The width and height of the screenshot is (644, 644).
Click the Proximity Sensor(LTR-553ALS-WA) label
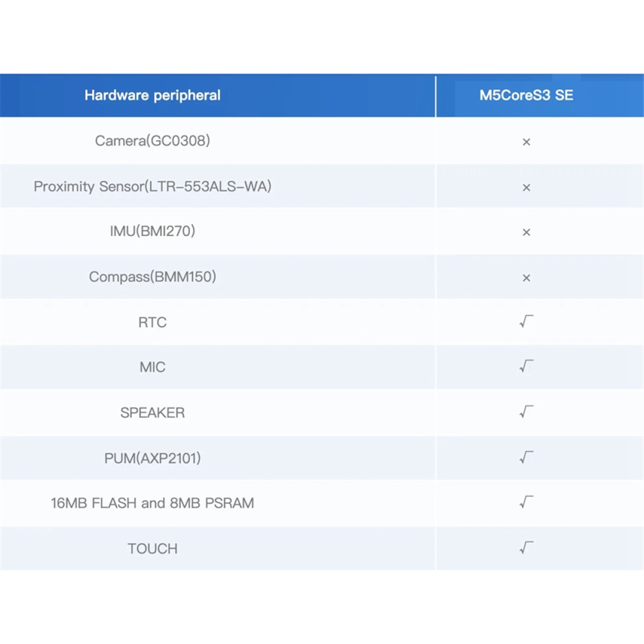152,187
